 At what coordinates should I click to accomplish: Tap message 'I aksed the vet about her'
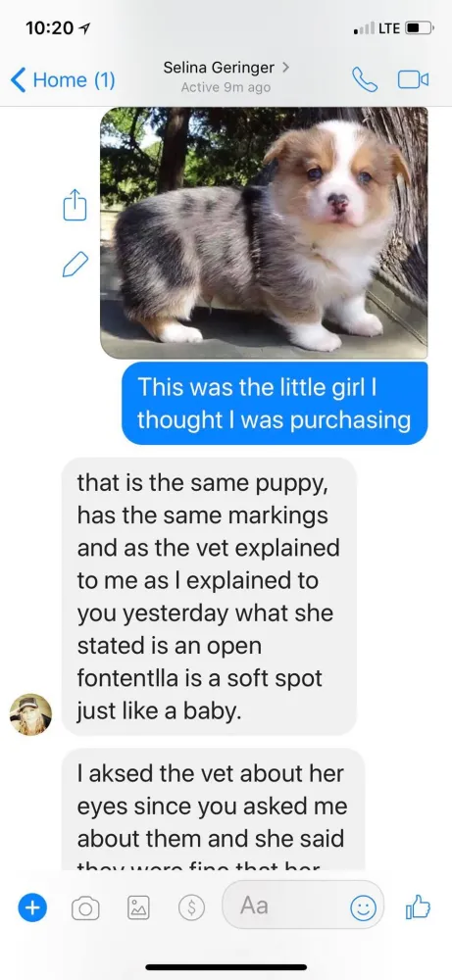tap(213, 808)
